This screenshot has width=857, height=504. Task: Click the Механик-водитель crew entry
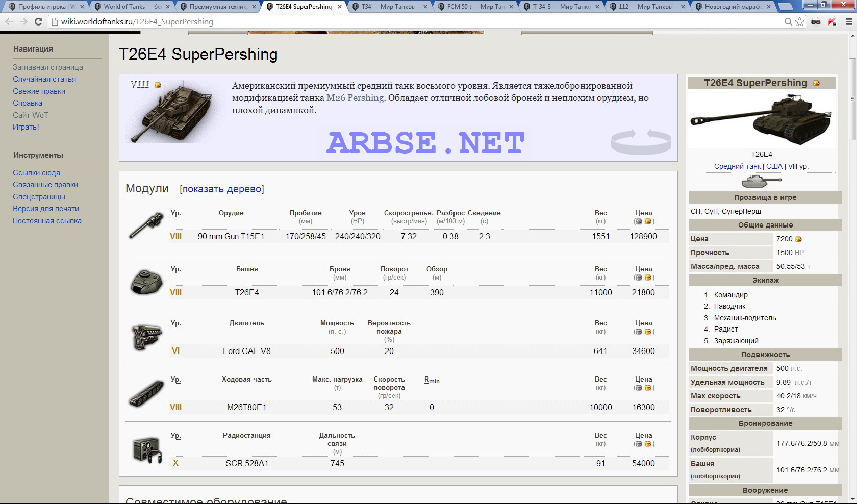point(745,318)
